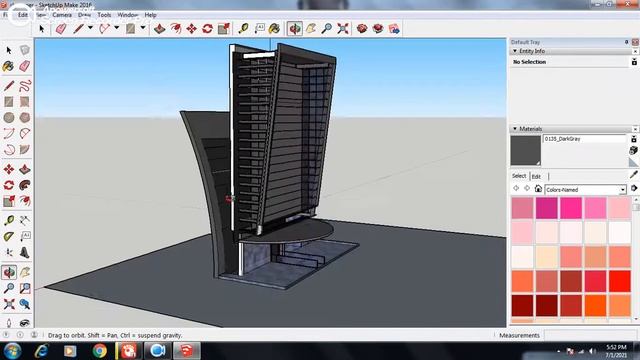Click the Sample Paint eyedropper in Materials
The height and width of the screenshot is (360, 640).
(633, 175)
